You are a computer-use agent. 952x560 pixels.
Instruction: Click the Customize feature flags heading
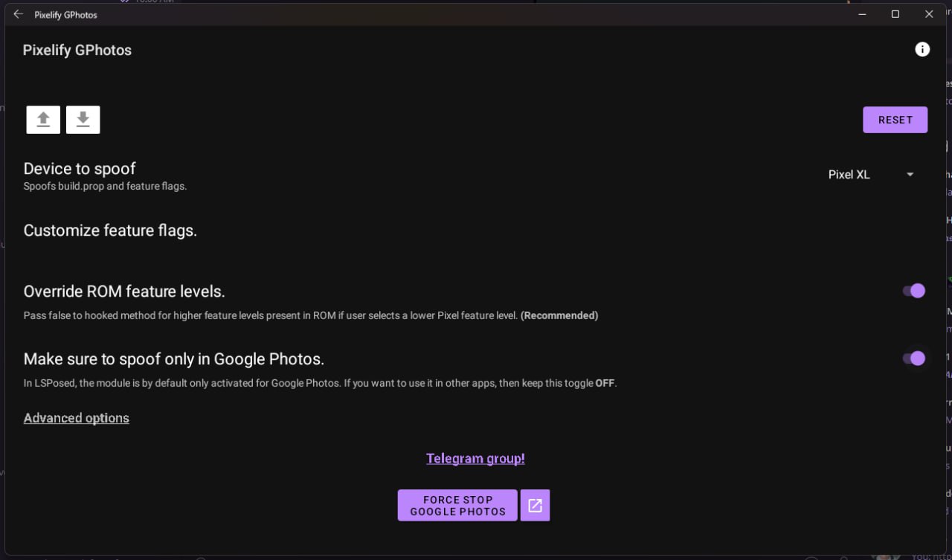click(110, 231)
